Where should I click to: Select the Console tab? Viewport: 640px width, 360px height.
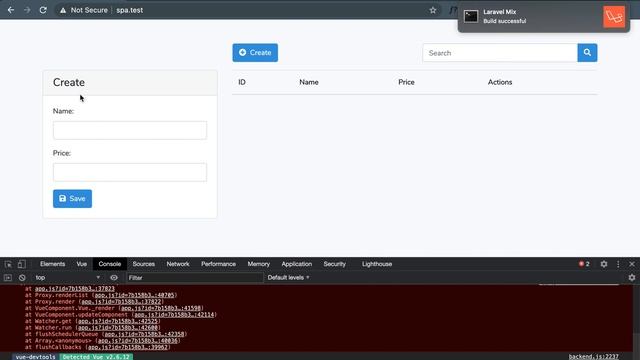click(110, 264)
